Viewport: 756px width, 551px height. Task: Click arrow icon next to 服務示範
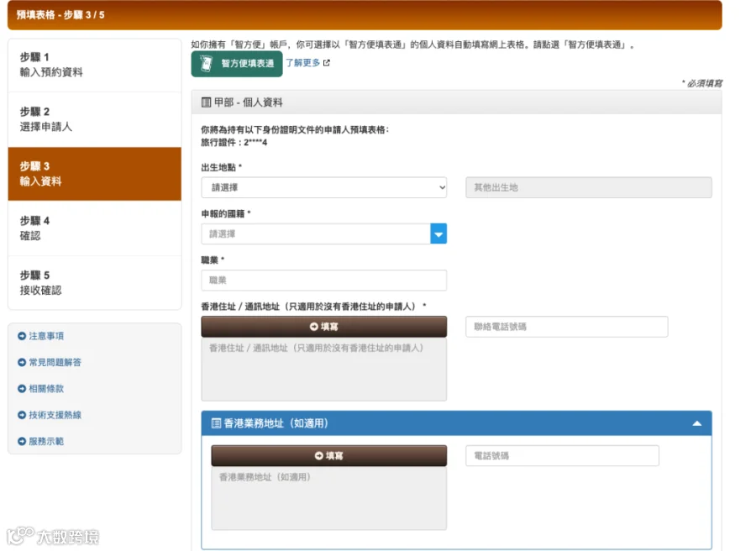pyautogui.click(x=22, y=442)
